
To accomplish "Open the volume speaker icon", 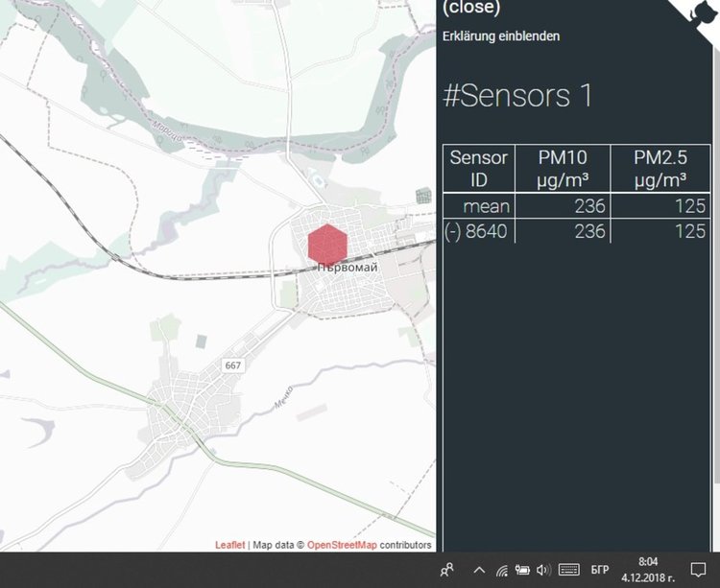I will pyautogui.click(x=542, y=570).
